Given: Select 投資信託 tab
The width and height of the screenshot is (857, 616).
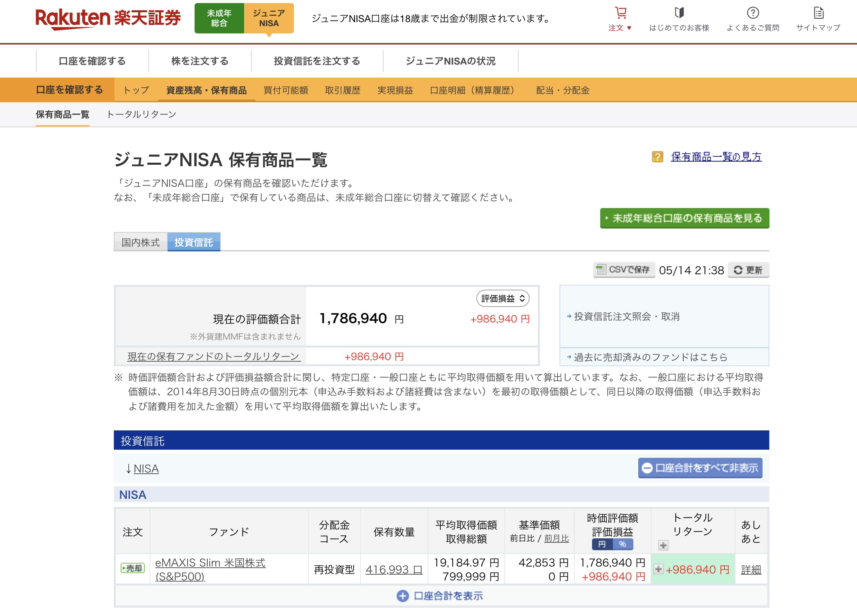Looking at the screenshot, I should click(194, 242).
